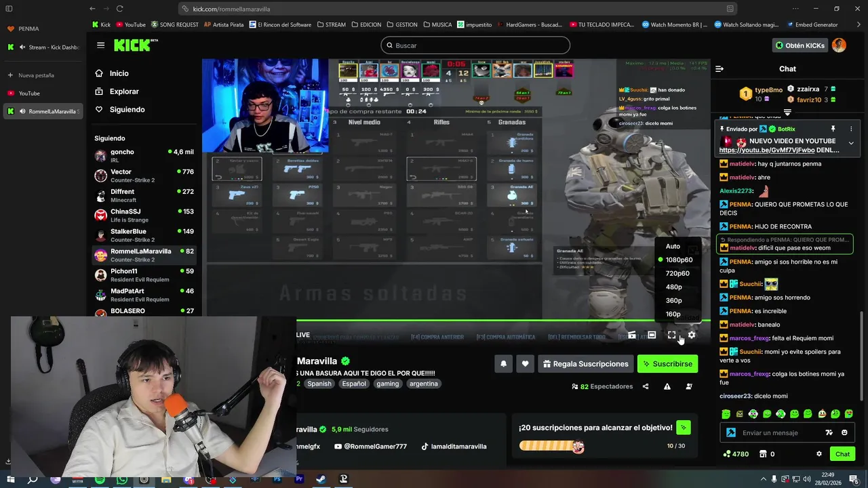This screenshot has width=868, height=488.
Task: Click the browser reload button
Action: pos(119,9)
